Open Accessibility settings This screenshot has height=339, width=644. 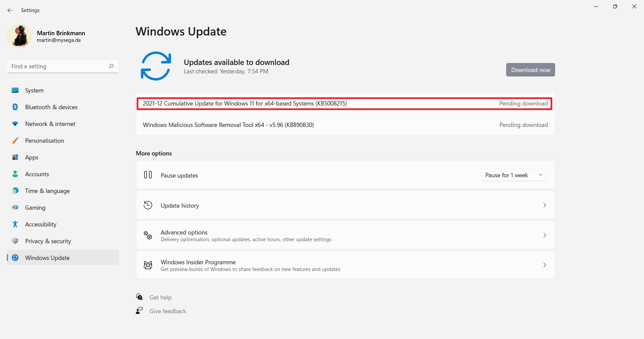[x=63, y=224]
